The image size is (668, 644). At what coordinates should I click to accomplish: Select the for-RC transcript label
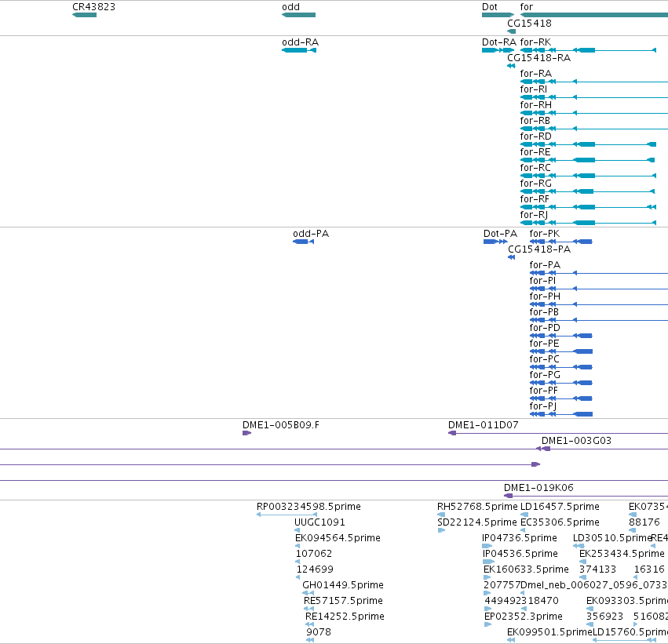(535, 168)
